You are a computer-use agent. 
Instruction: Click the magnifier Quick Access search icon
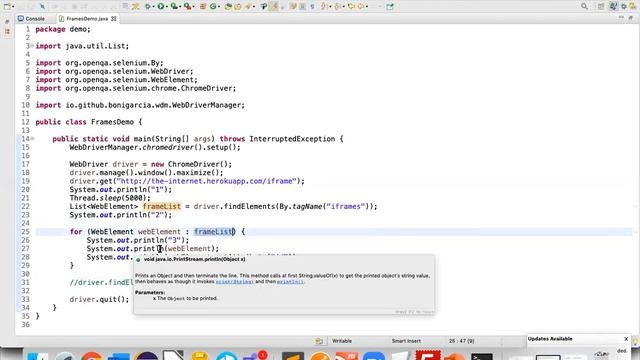(x=584, y=7)
